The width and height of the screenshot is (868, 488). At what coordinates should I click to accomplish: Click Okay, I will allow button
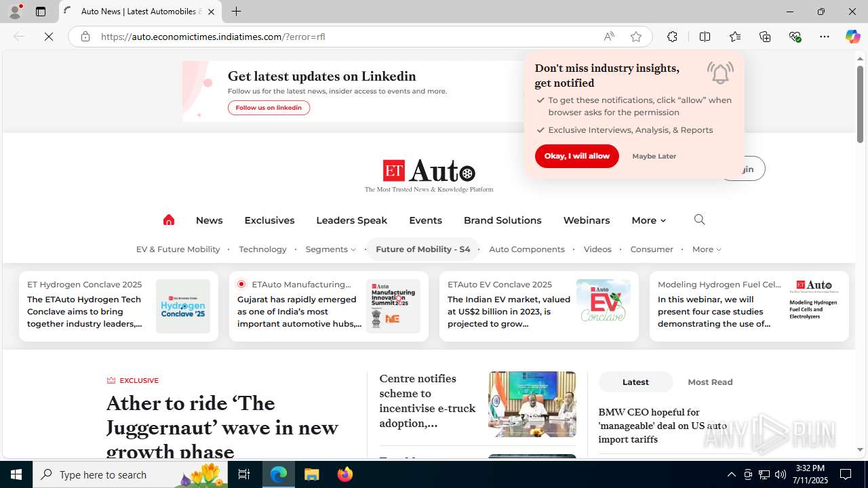click(576, 156)
